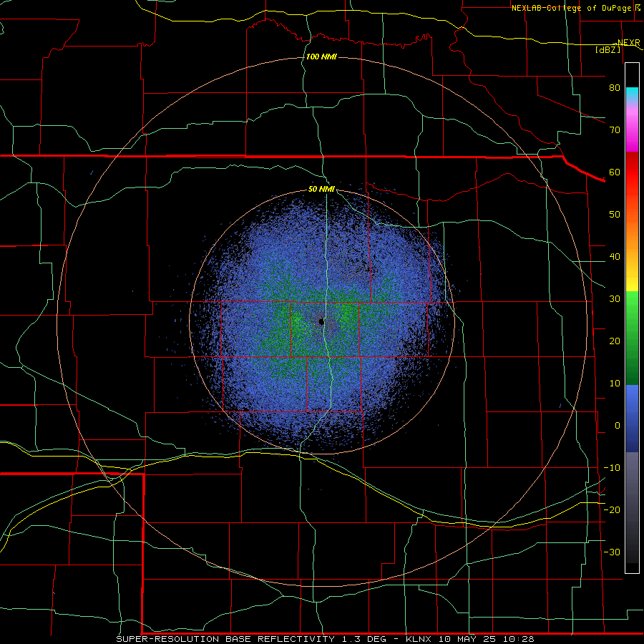Viewport: 644px width, 644px height.
Task: Click the black radar site dot at center
Action: coord(321,322)
